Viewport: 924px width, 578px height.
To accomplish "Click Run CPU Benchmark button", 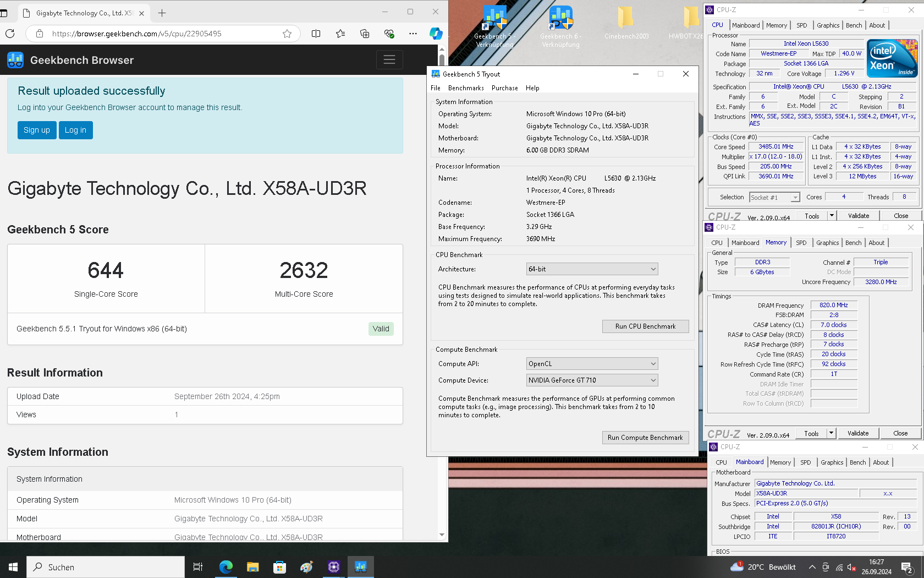I will [x=645, y=326].
